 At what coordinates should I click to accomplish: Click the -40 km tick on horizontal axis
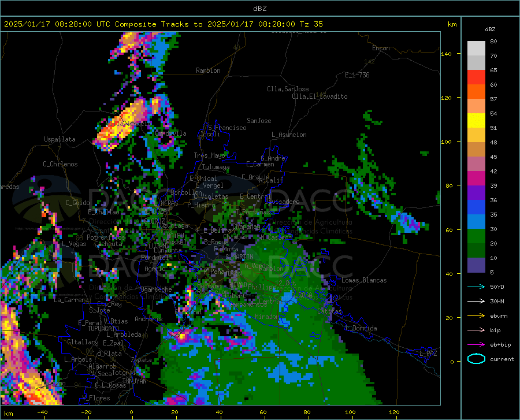tap(42, 412)
